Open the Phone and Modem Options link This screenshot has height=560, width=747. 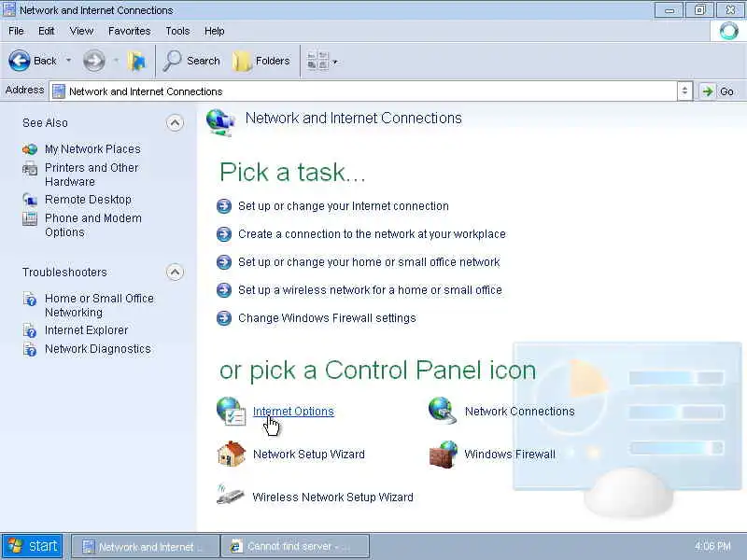[92, 225]
